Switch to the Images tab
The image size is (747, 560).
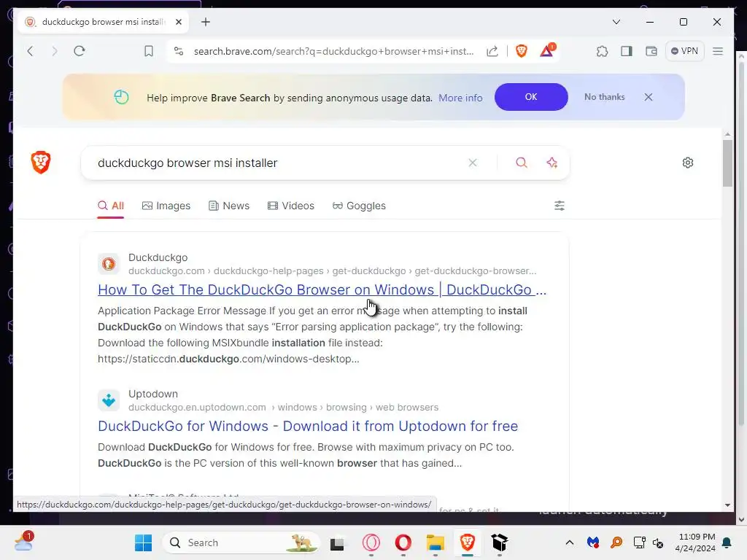166,206
